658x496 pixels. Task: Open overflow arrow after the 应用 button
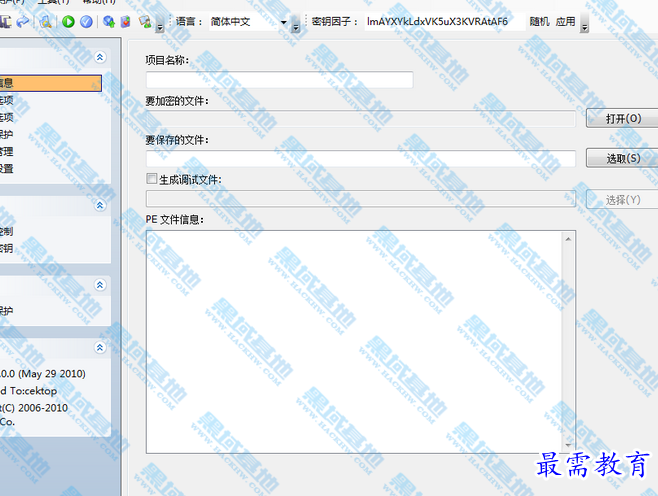(x=584, y=23)
